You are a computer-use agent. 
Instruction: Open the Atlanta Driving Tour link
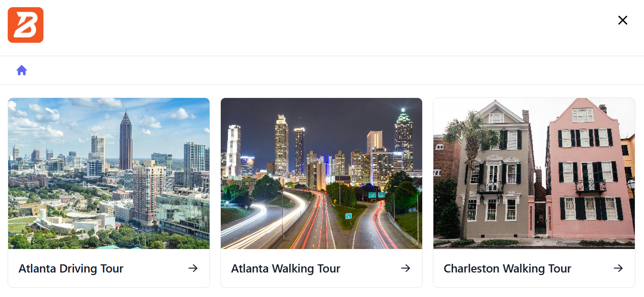click(71, 268)
